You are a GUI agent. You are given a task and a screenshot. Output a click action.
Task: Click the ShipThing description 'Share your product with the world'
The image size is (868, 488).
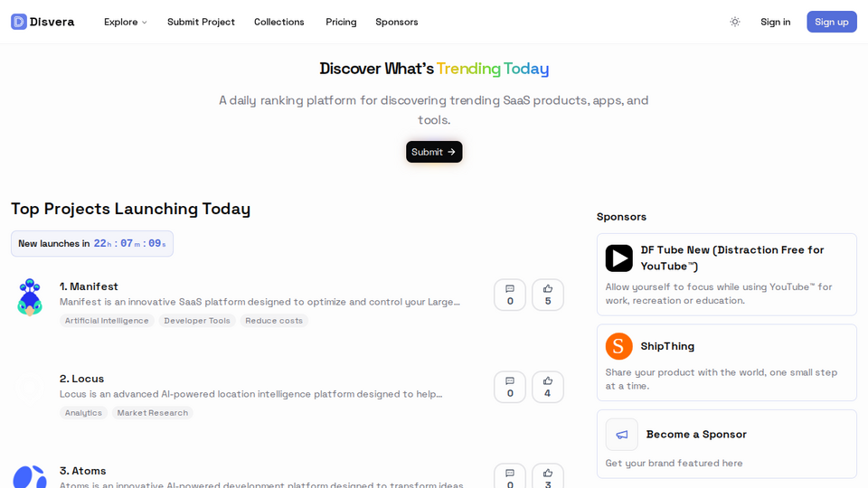point(722,379)
